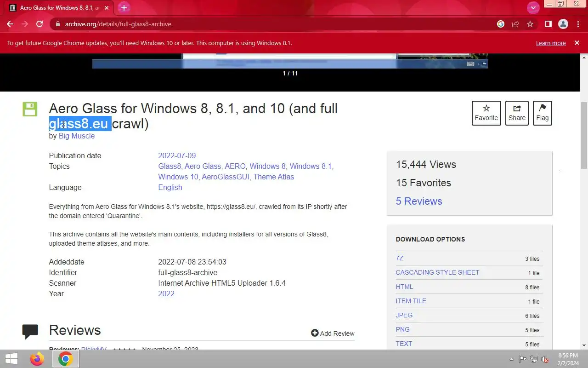
Task: View site information lock icon
Action: (57, 24)
